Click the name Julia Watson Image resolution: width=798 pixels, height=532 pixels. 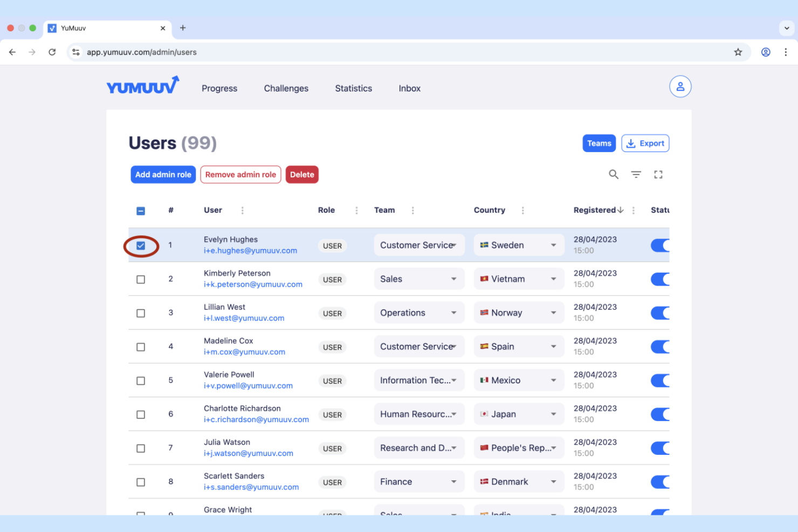click(x=227, y=442)
